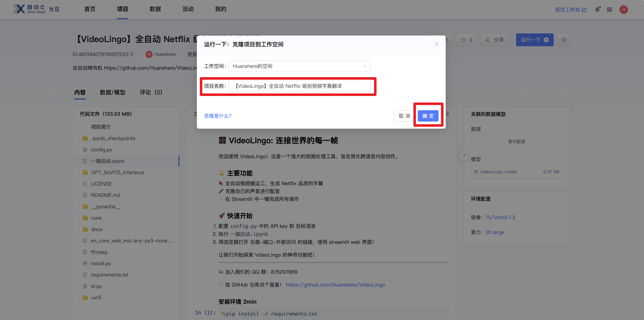Expand the GPT_SoVITS_Inference folder arrow

click(x=79, y=172)
